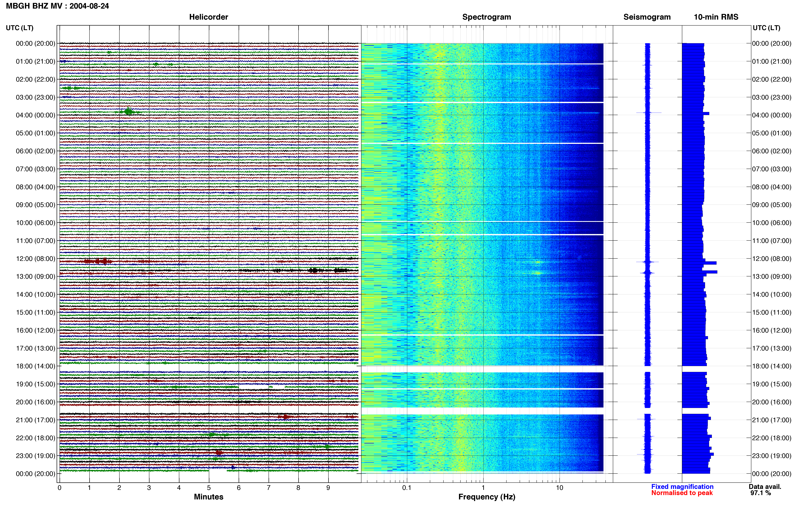Click the Minutes axis label

coord(209,497)
